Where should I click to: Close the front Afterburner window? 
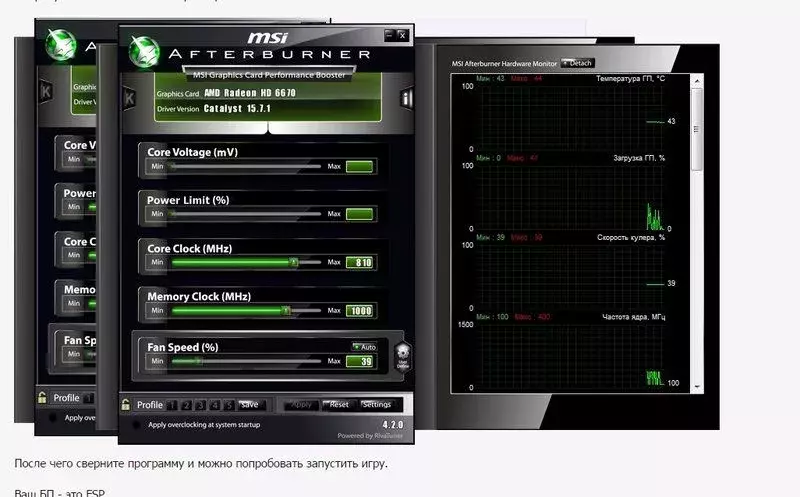click(x=402, y=35)
